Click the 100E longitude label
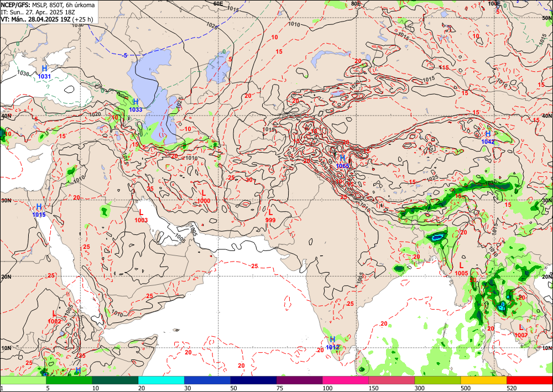 click(494, 3)
